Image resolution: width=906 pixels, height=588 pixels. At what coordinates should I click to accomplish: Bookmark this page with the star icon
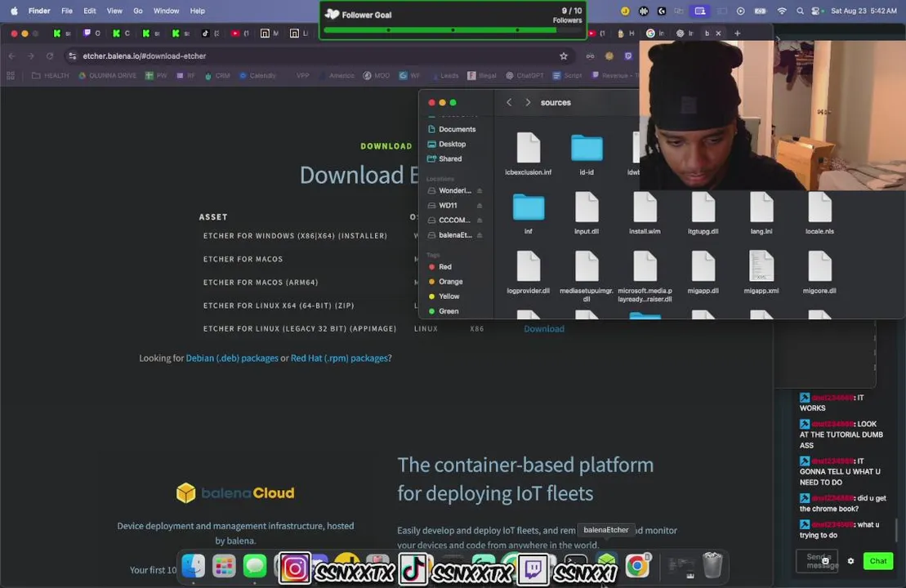(x=564, y=56)
